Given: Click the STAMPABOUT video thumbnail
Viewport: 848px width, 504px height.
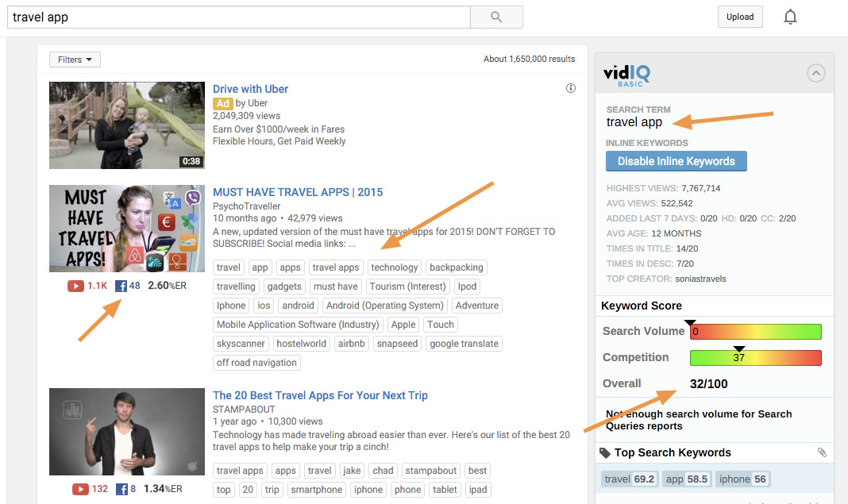Looking at the screenshot, I should click(x=127, y=432).
